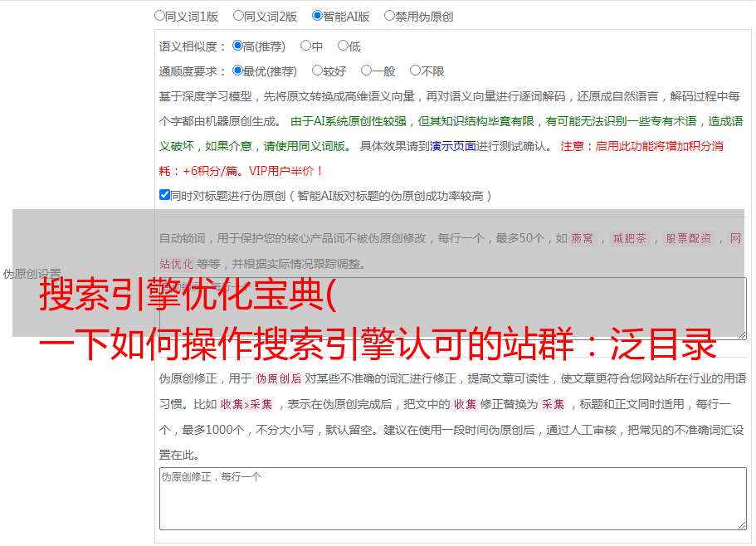This screenshot has height=546, width=756.
Task: Set 通顺度要求 to 较好
Action: click(x=317, y=71)
